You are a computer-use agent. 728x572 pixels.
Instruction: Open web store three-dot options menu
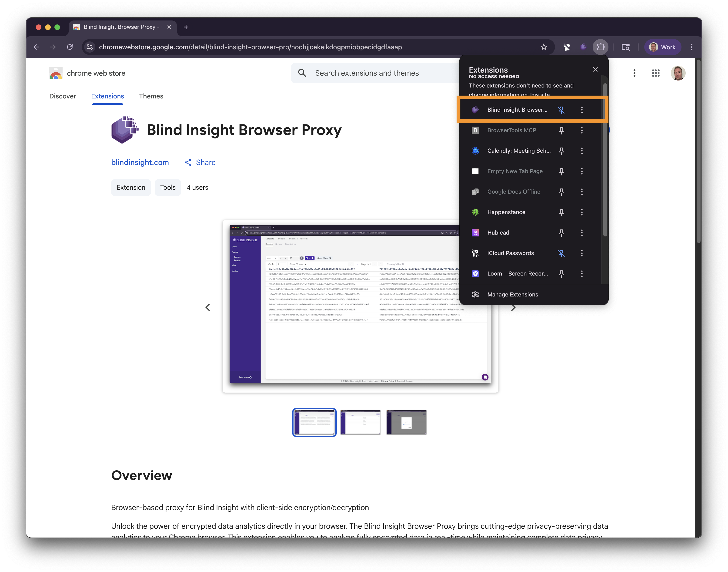[634, 73]
